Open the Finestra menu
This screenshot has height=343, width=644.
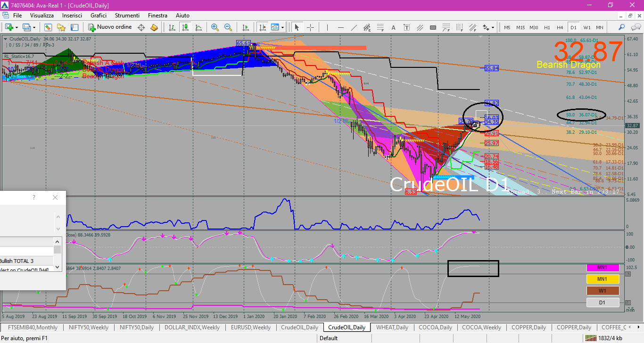(157, 16)
